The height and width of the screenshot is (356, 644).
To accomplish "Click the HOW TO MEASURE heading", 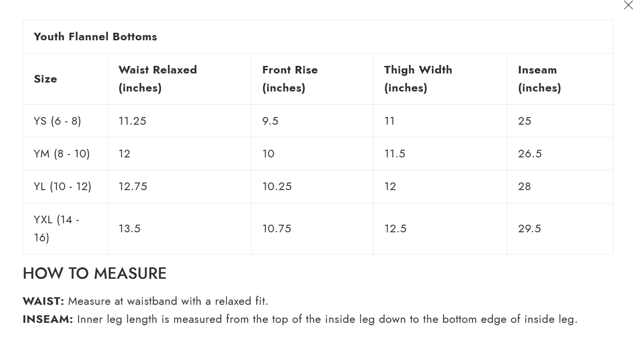I will [x=94, y=274].
